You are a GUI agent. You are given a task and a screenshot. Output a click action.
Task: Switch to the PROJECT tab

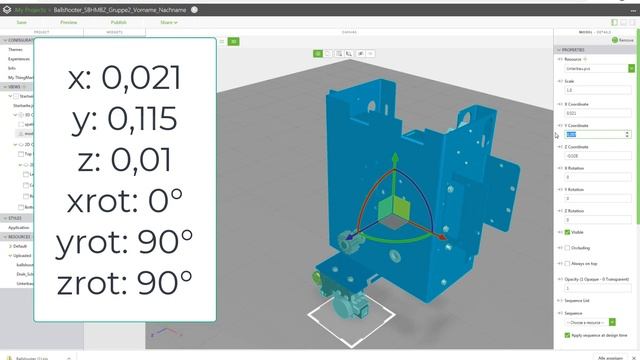click(42, 32)
